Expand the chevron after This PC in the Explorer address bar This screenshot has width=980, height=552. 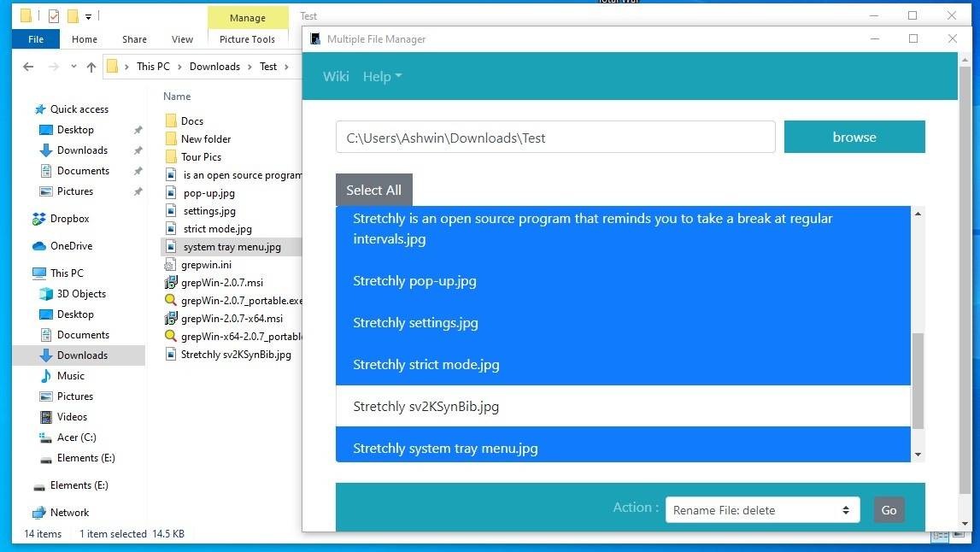pos(179,67)
